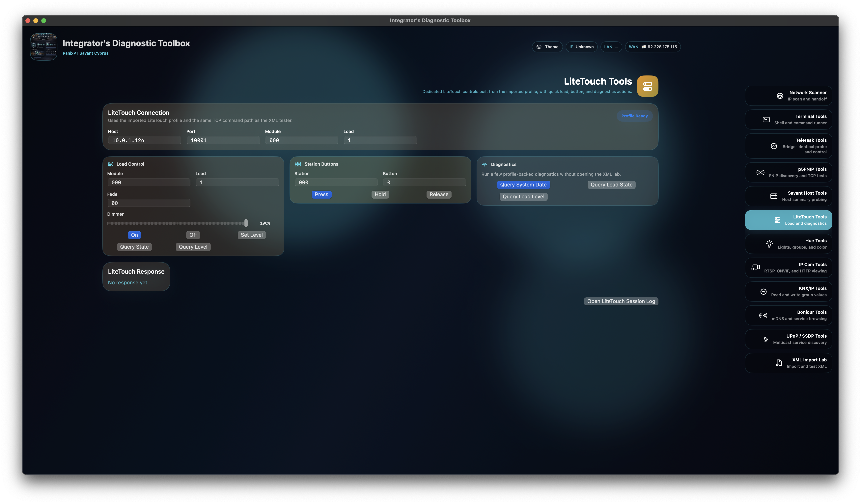Select the Terminal Tools shell icon

coord(766,120)
